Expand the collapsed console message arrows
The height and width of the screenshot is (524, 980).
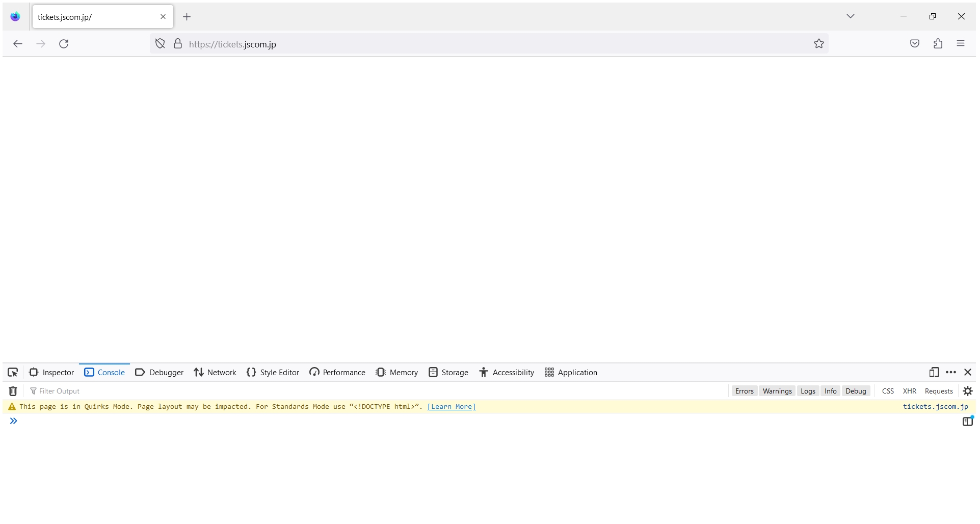[13, 421]
